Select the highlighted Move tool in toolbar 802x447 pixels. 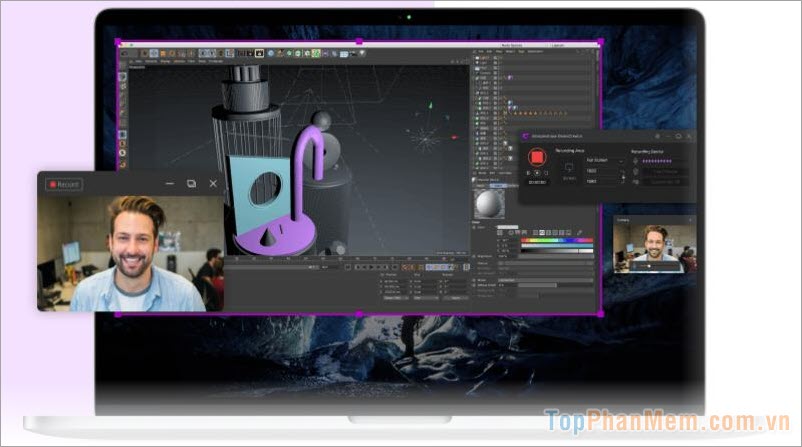tap(153, 53)
